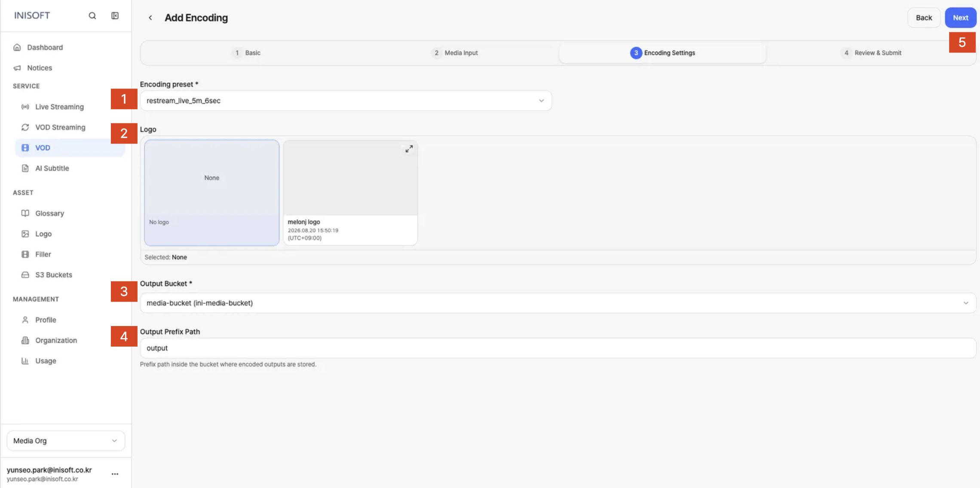980x488 pixels.
Task: Go to the Media Input step tab
Action: click(x=455, y=53)
